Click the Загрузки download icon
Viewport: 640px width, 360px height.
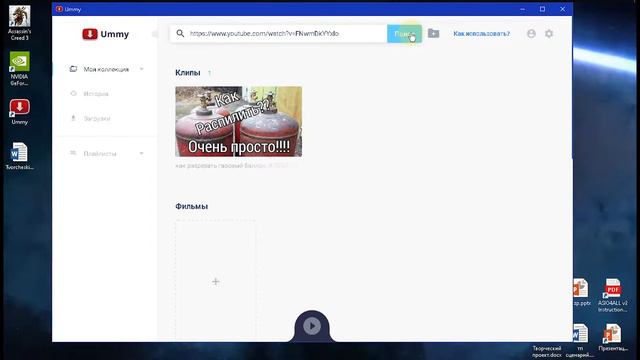point(73,118)
